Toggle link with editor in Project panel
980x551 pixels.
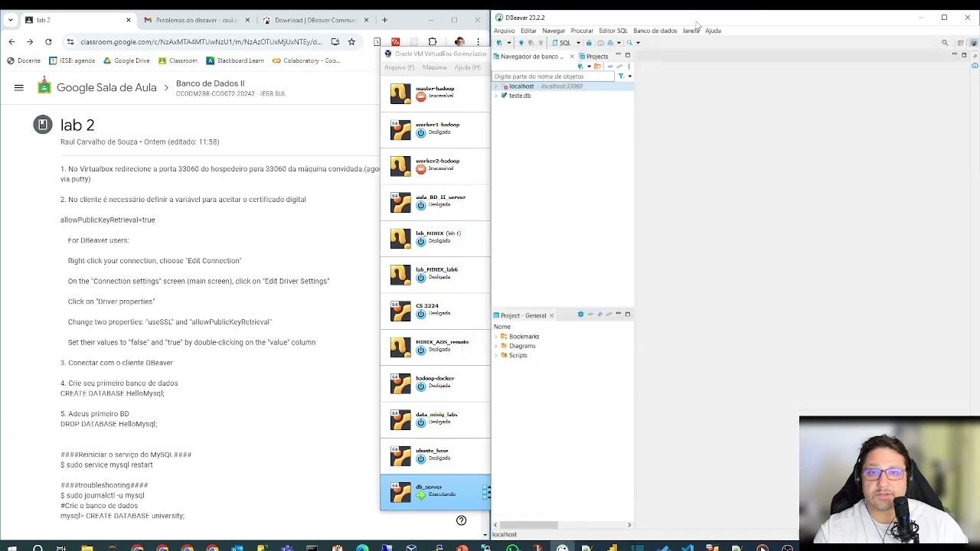[x=609, y=315]
